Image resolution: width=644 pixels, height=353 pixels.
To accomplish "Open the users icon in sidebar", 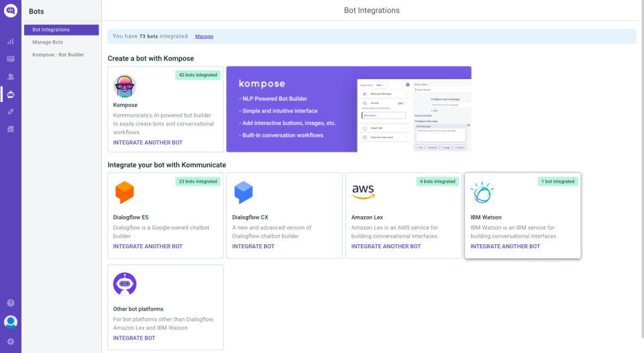I will pos(11,77).
